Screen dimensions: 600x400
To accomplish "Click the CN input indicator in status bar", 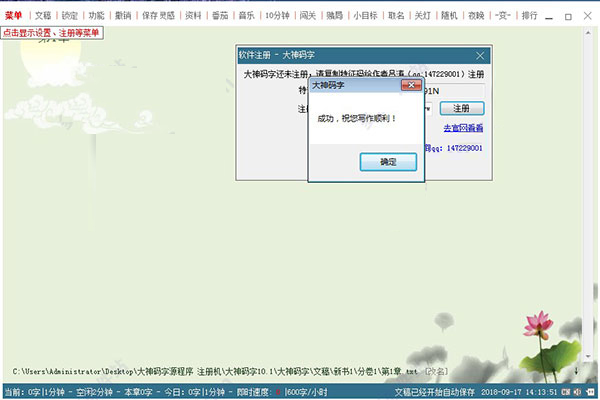I will pos(566,392).
